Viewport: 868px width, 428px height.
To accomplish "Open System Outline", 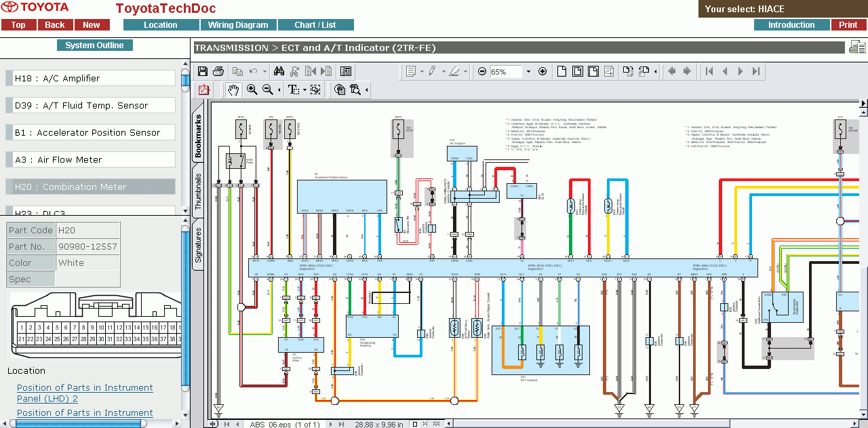I will [94, 45].
